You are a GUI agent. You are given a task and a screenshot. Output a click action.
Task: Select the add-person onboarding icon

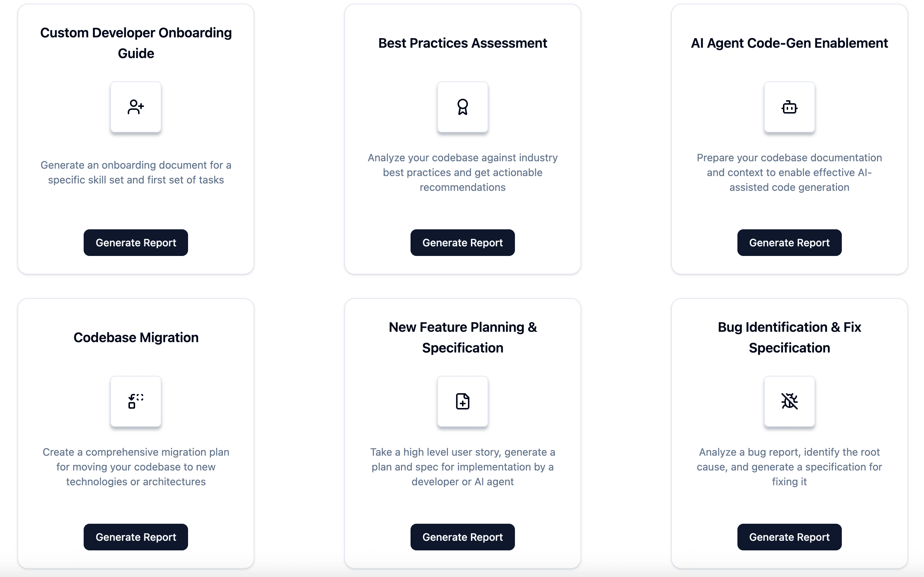point(135,107)
